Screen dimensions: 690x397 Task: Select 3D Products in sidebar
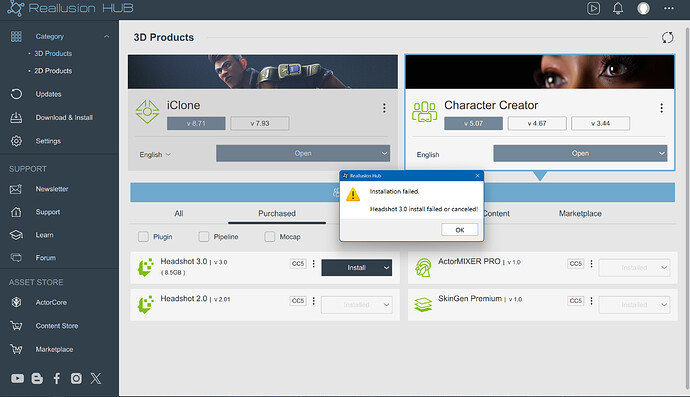click(53, 53)
